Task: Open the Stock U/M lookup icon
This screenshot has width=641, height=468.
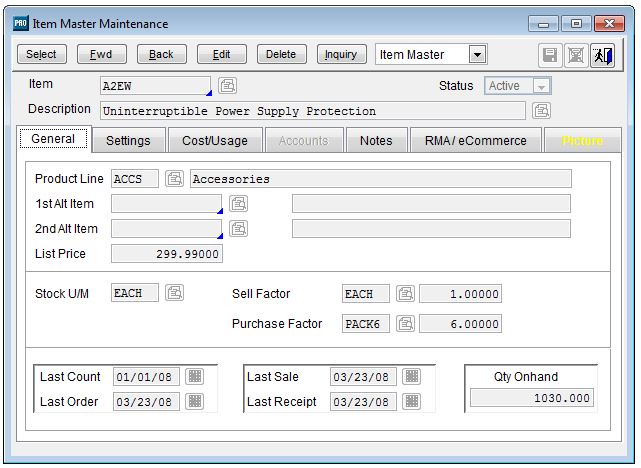Action: point(174,293)
